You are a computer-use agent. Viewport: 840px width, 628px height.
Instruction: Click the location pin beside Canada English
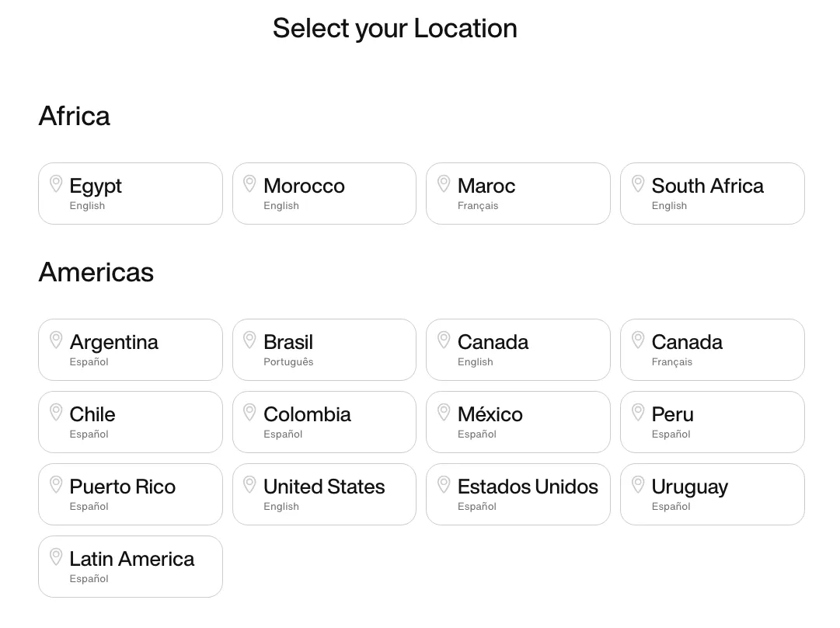point(444,340)
